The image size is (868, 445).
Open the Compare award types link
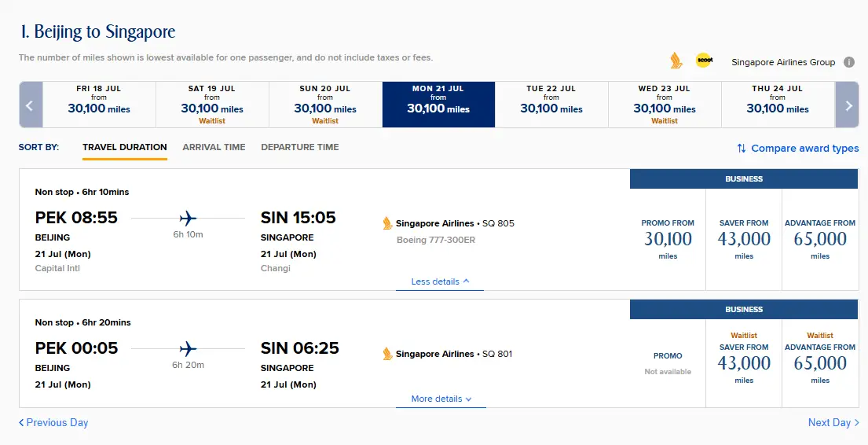(x=804, y=148)
